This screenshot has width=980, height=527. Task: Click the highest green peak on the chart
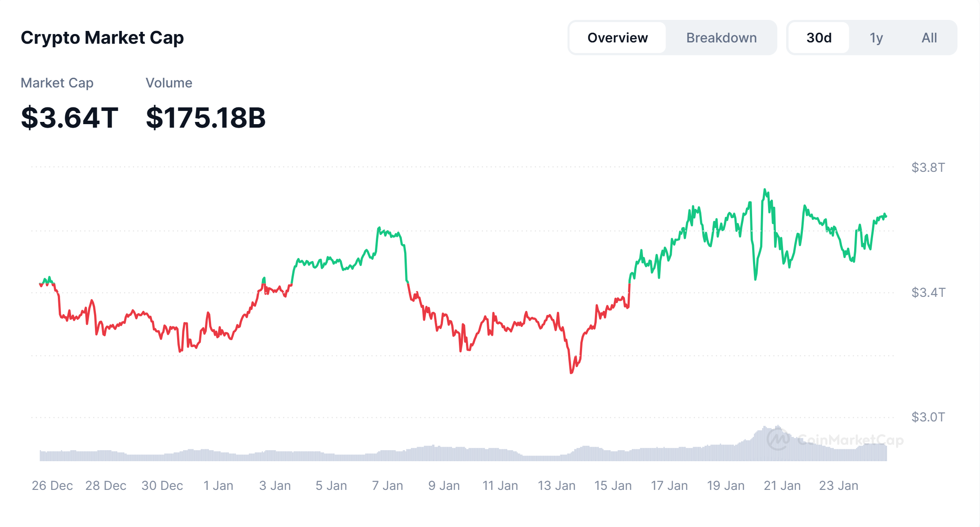(764, 190)
